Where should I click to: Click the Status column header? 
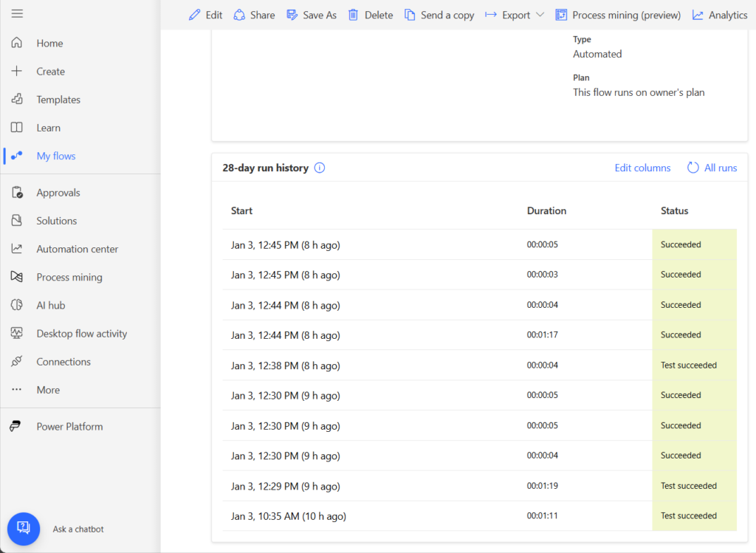(x=674, y=210)
